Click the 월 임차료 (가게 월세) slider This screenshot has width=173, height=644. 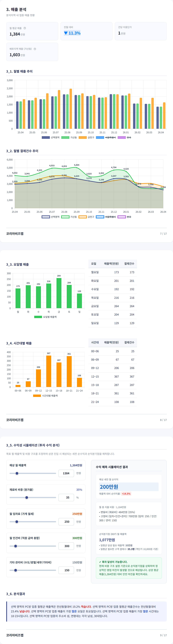(33, 522)
